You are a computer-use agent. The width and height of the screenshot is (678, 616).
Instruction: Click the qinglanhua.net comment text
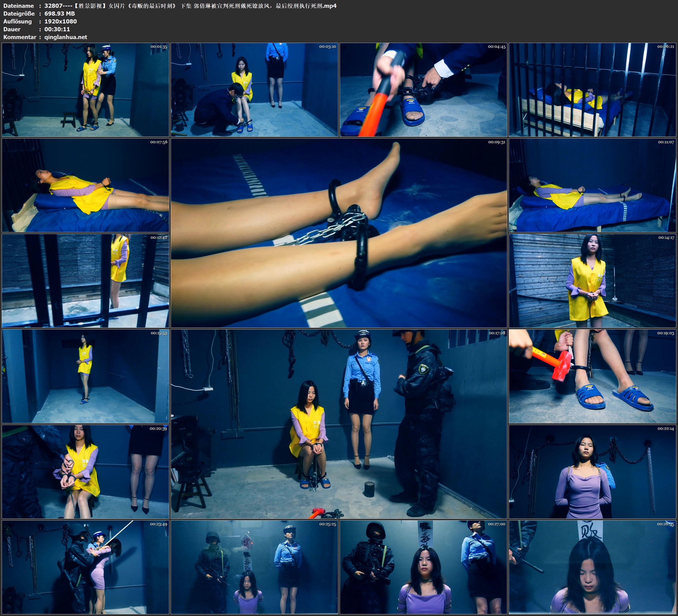point(66,37)
